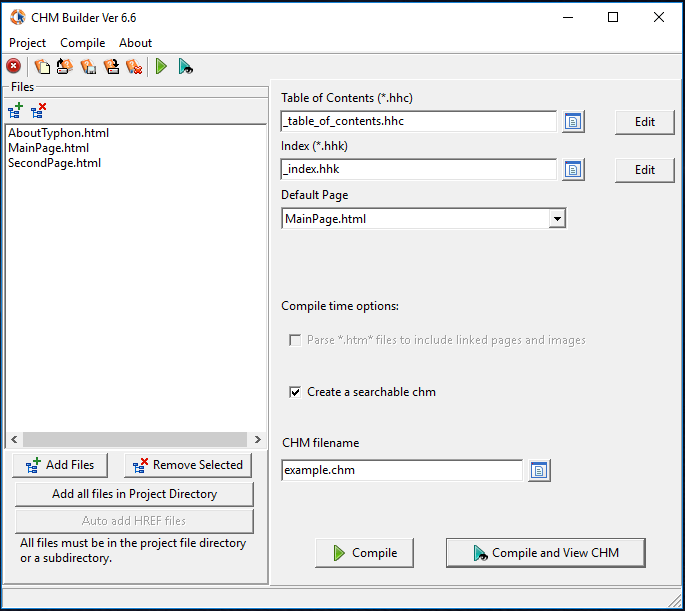Click the right arrow of the file list scrollbar
Viewport: 685px width, 612px height.
click(x=257, y=439)
